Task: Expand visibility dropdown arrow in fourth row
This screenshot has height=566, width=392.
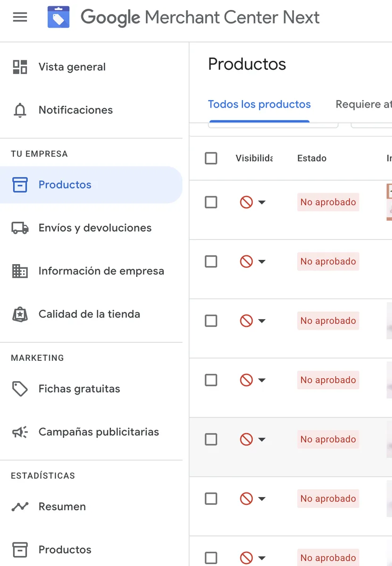Action: [262, 381]
